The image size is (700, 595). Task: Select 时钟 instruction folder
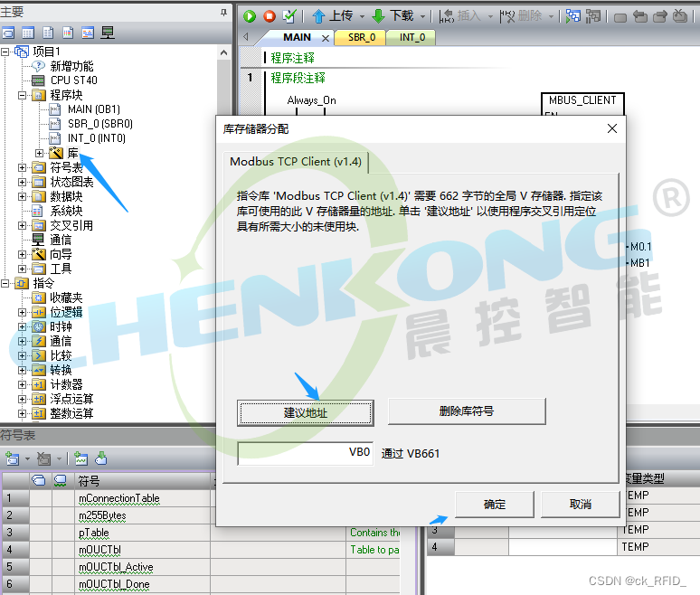click(x=61, y=326)
